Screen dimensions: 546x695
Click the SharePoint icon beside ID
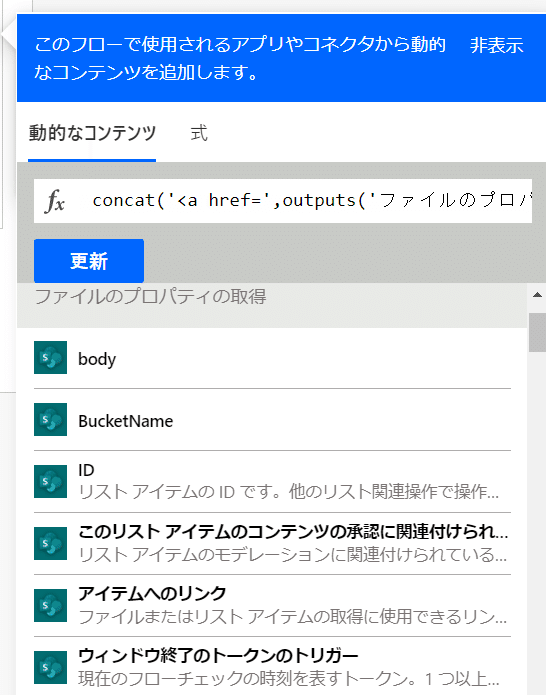pos(51,481)
